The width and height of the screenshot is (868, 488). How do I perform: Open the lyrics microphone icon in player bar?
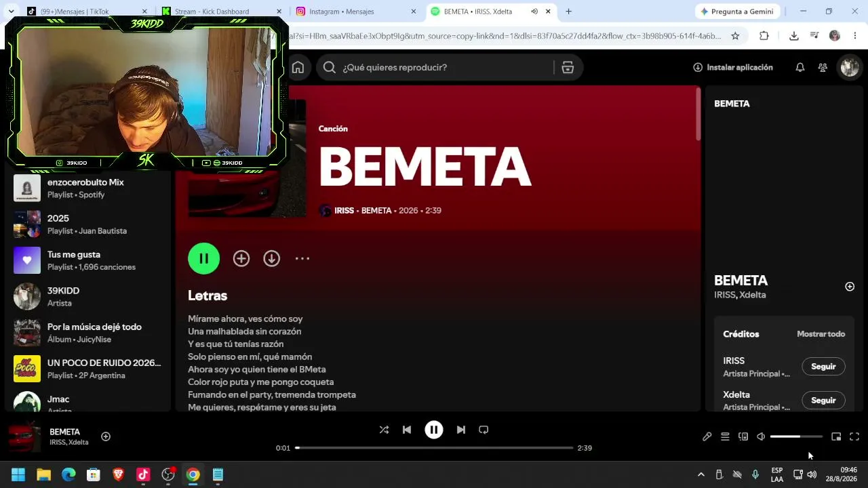tap(707, 436)
